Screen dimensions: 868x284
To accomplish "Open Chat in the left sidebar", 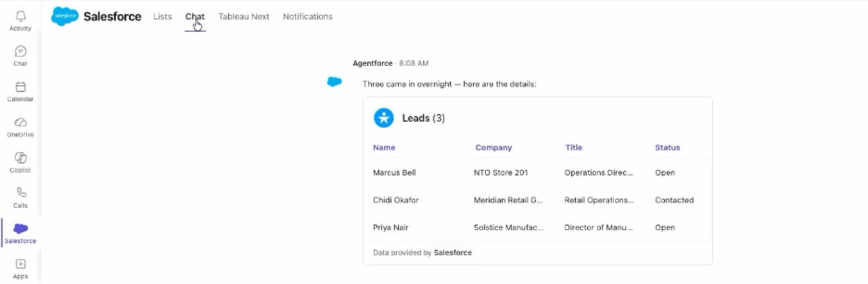I will (x=20, y=56).
